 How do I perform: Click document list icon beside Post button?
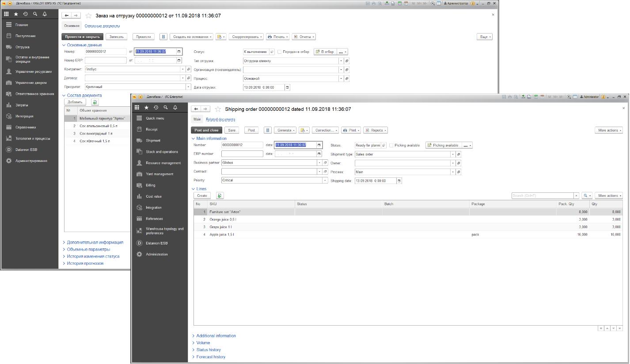pos(267,130)
